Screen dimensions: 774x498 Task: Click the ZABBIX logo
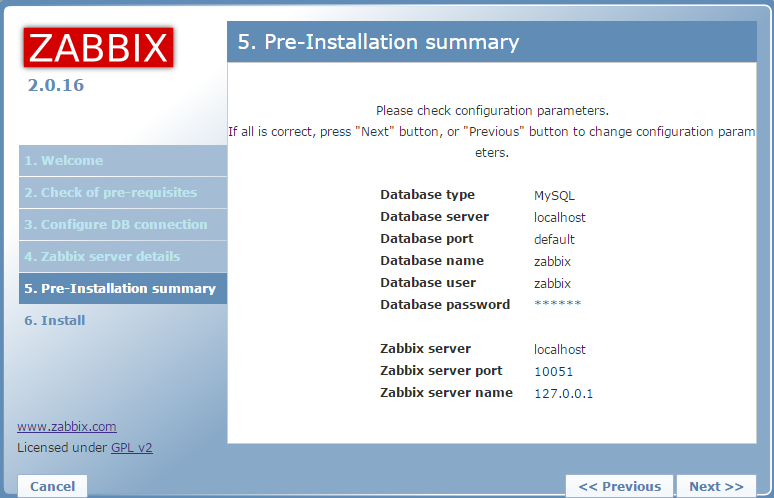click(98, 47)
